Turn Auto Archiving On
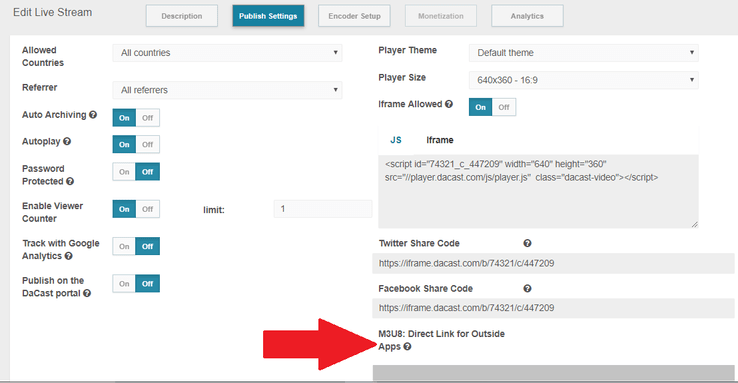This screenshot has width=738, height=383. click(124, 118)
